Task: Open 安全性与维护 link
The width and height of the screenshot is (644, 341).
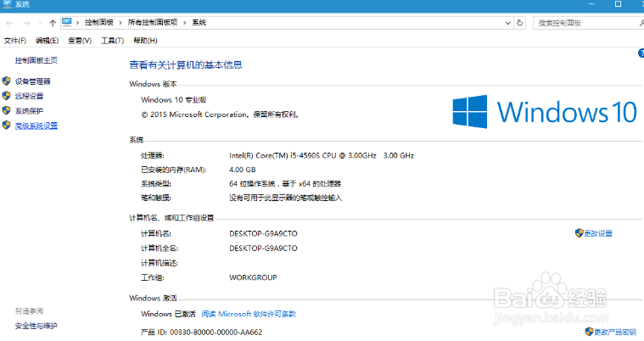Action: (x=36, y=326)
